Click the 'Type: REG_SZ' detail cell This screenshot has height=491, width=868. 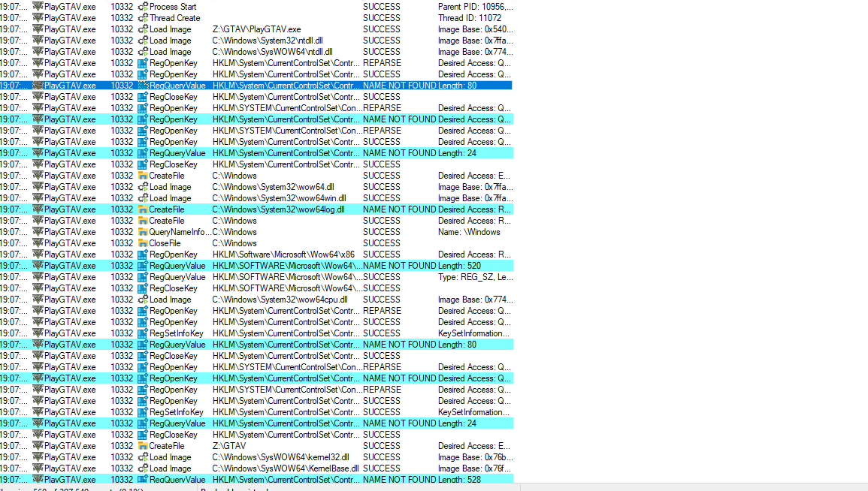475,277
